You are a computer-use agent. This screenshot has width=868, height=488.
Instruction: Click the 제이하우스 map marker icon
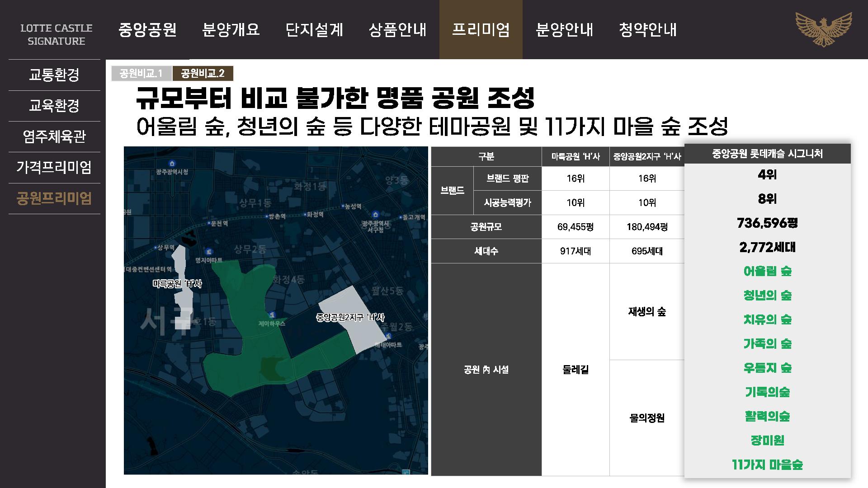click(x=272, y=315)
